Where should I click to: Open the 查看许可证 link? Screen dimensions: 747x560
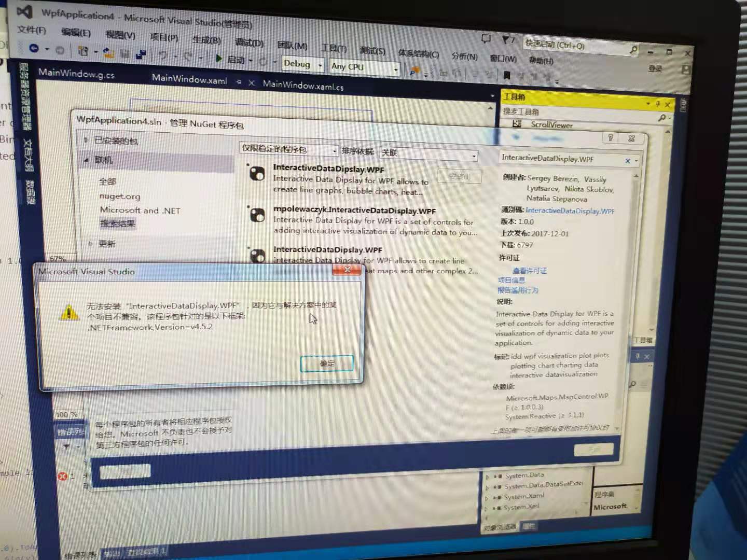click(530, 271)
